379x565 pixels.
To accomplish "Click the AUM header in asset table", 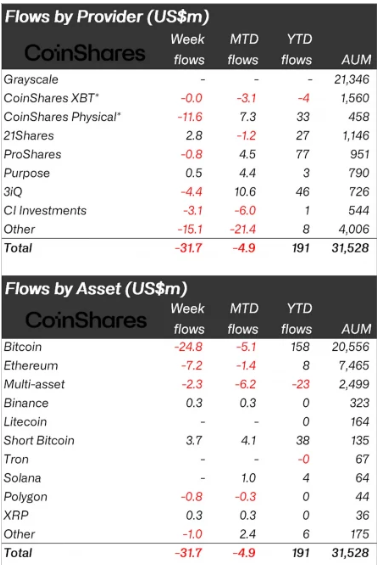I will 356,329.
